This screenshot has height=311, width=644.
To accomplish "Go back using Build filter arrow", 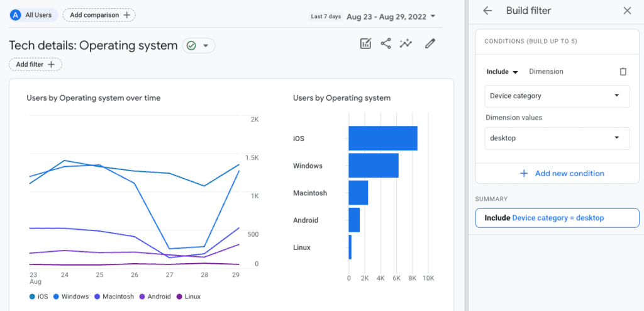I will (487, 11).
